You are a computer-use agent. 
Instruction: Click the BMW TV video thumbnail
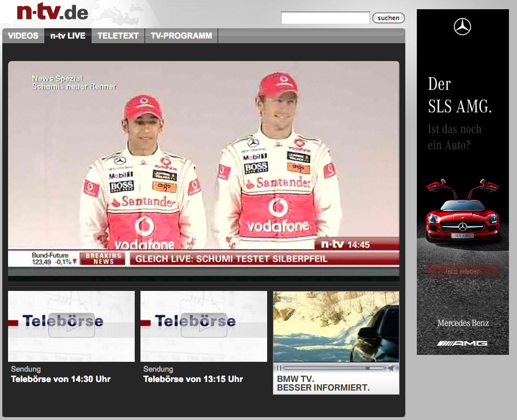336,326
